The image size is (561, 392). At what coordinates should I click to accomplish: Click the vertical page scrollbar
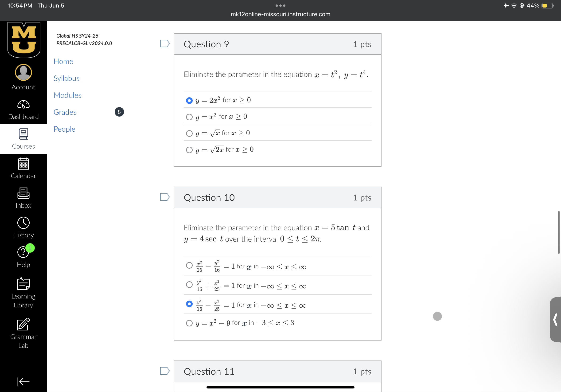559,232
